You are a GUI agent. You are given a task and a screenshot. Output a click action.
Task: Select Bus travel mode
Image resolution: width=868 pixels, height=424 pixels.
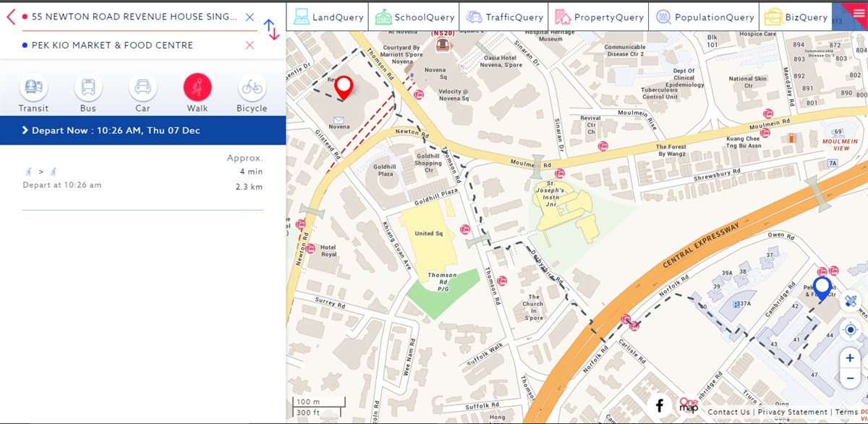[x=88, y=88]
